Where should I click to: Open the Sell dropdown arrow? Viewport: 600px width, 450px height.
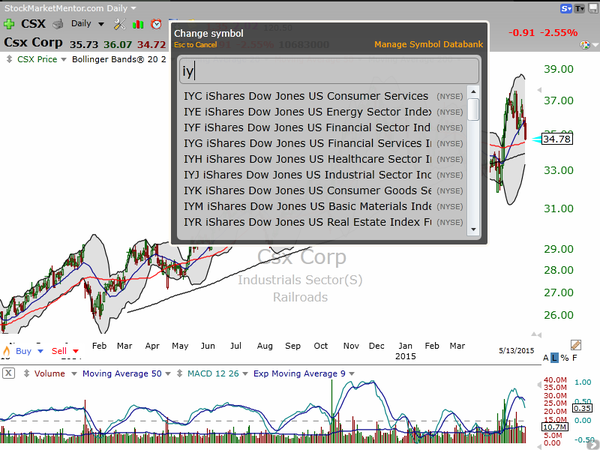(76, 351)
